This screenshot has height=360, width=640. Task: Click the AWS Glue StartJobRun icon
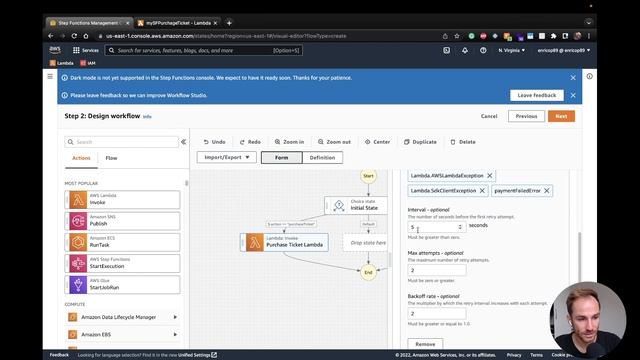pyautogui.click(x=78, y=284)
